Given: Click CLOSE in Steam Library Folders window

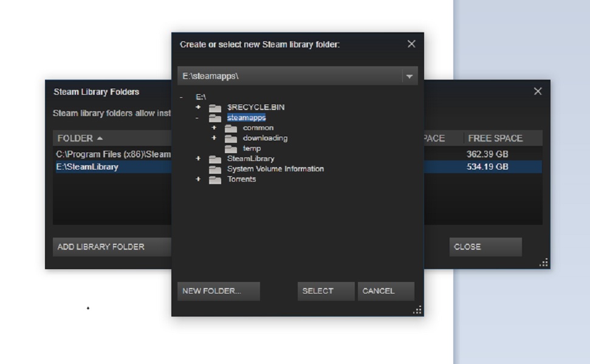Looking at the screenshot, I should click(x=485, y=247).
